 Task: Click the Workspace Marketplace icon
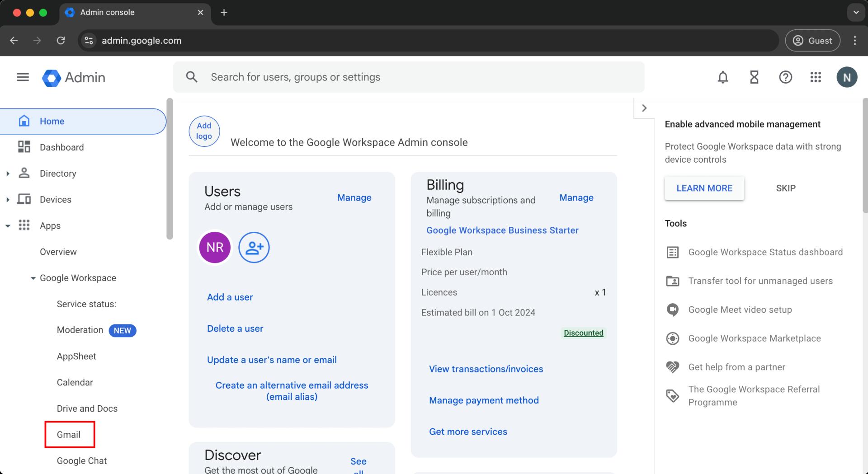[x=673, y=338]
